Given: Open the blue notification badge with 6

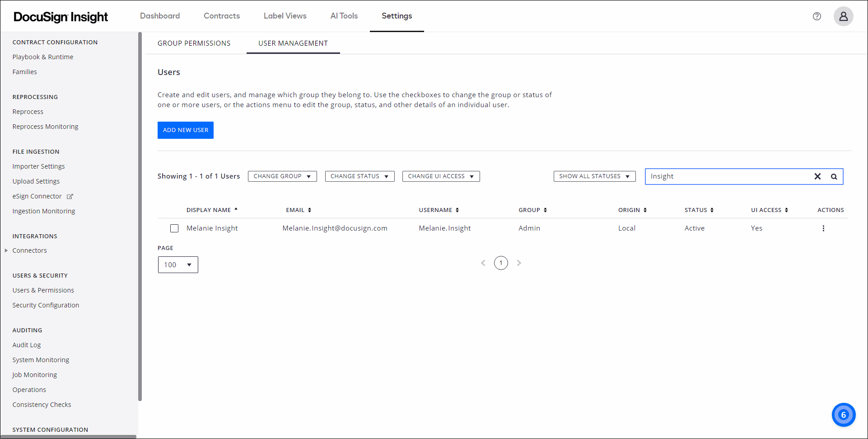Looking at the screenshot, I should [x=844, y=415].
